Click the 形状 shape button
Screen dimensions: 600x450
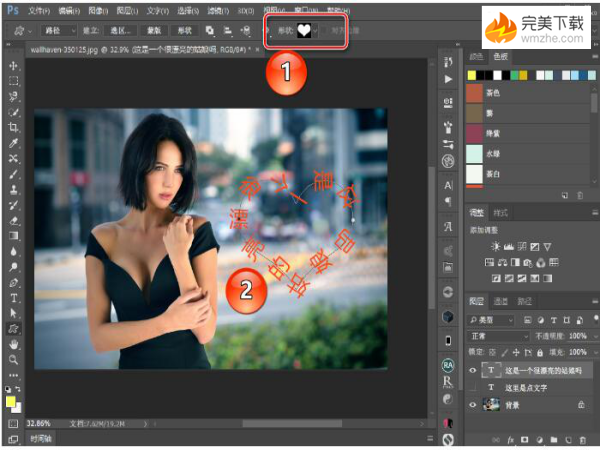click(185, 31)
